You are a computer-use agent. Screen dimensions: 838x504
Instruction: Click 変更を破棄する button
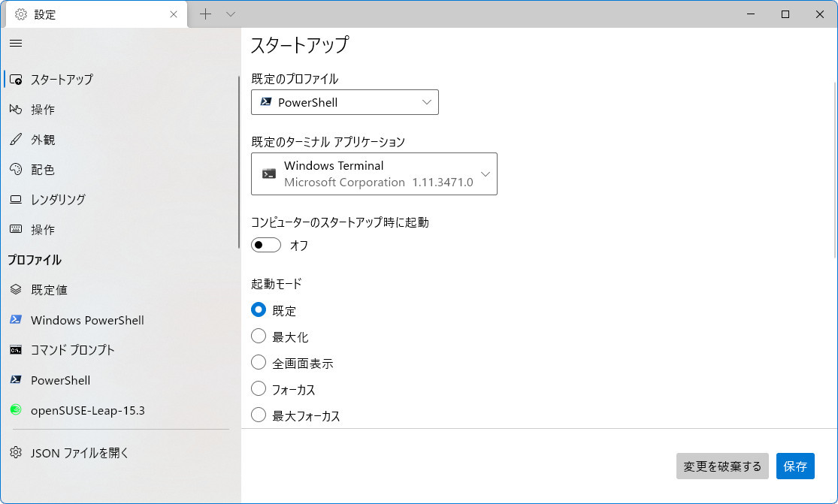[722, 466]
